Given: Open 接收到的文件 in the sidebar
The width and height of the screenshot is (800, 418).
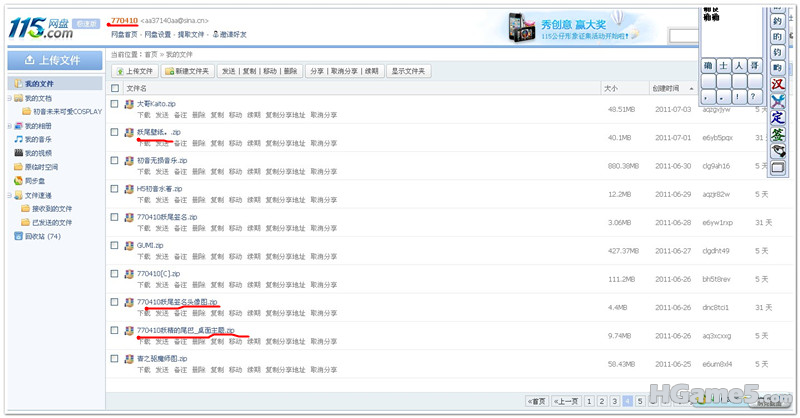Looking at the screenshot, I should (52, 209).
